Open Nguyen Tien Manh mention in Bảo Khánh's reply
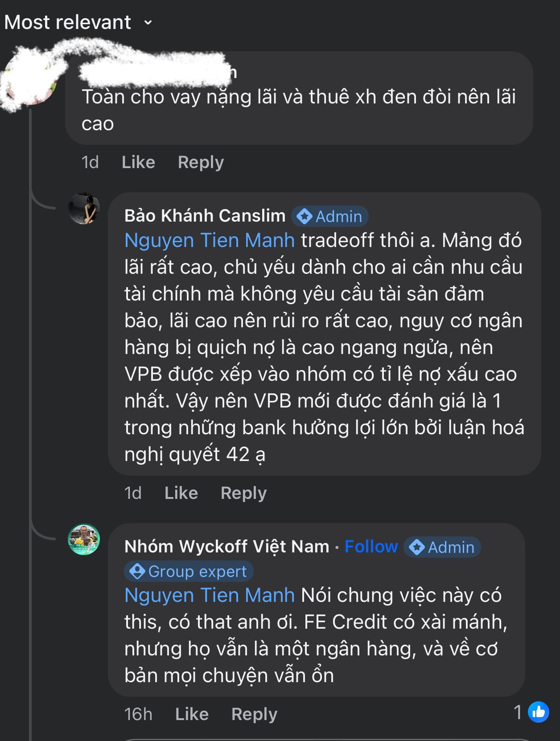Screen dimensions: 560x741 tap(210, 240)
